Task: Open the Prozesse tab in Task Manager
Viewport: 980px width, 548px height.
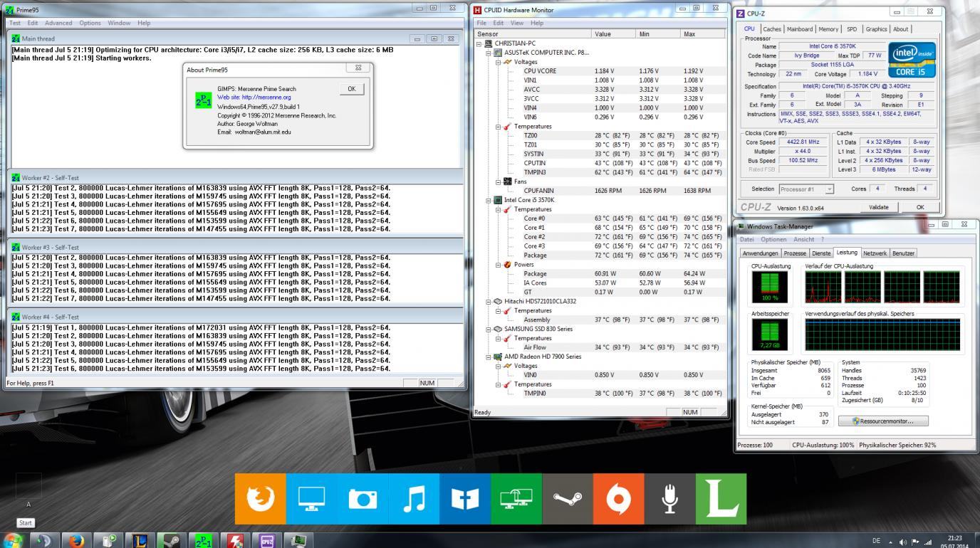Action: 795,253
